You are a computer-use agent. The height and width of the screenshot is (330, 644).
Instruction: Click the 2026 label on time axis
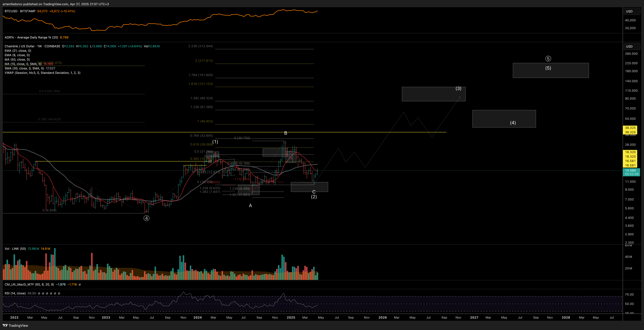(x=382, y=318)
